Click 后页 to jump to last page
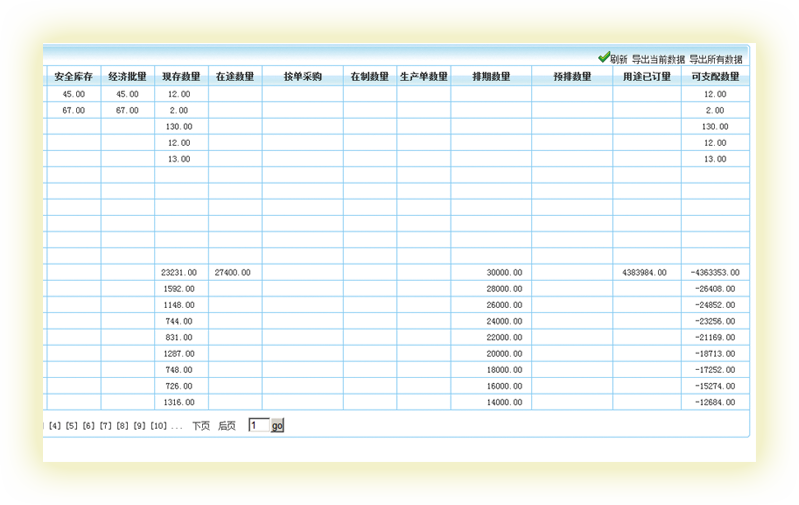 (x=227, y=426)
